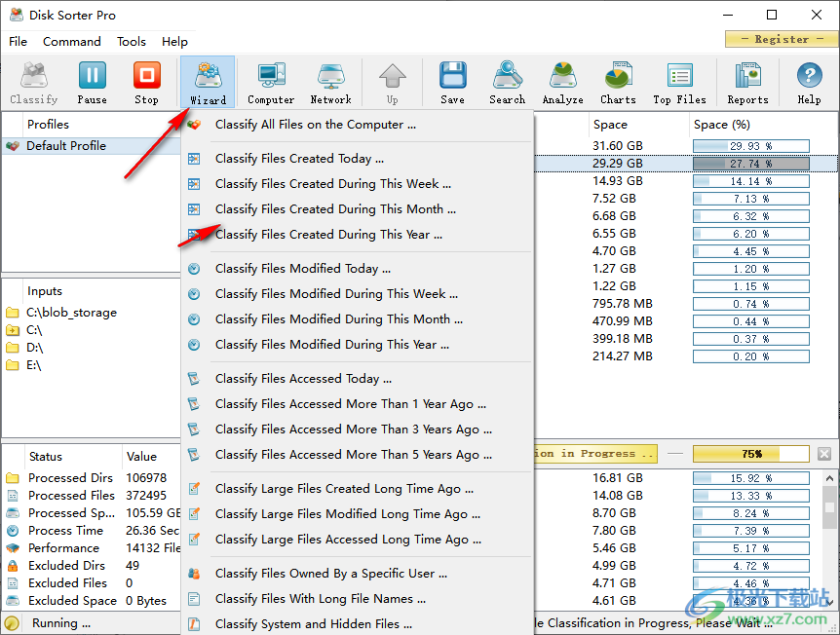This screenshot has width=840, height=635.
Task: Open the File menu
Action: 18,41
